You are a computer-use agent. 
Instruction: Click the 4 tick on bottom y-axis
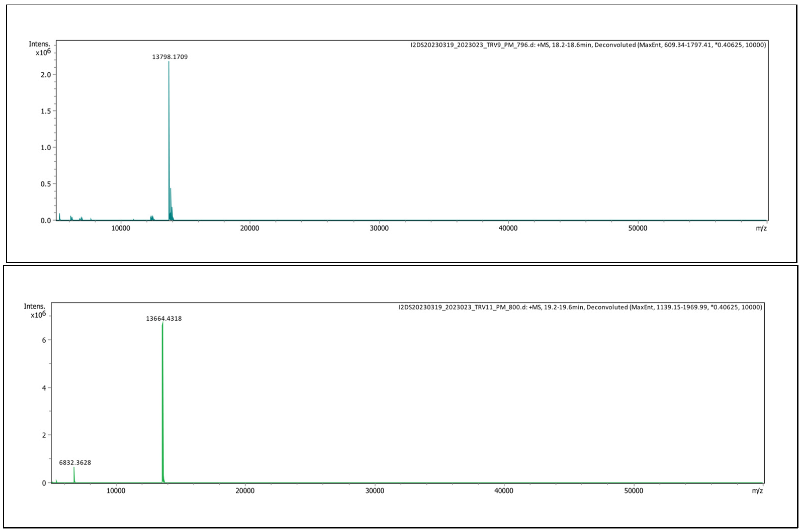tap(44, 388)
